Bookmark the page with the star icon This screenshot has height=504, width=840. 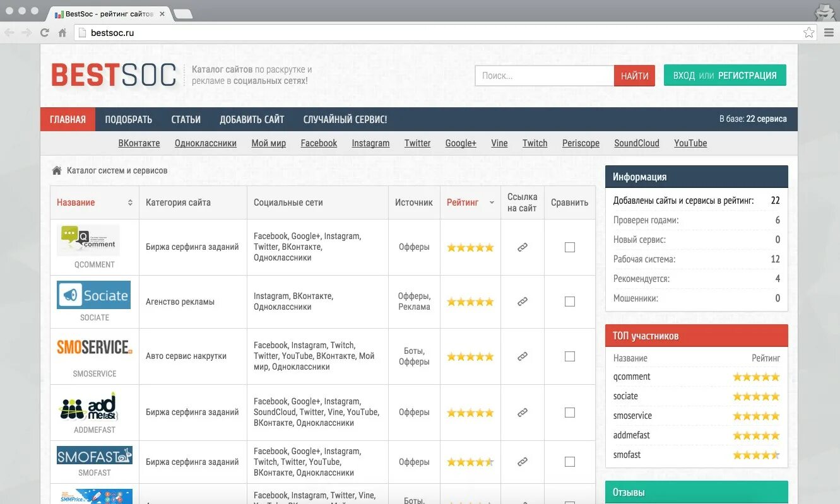point(808,33)
